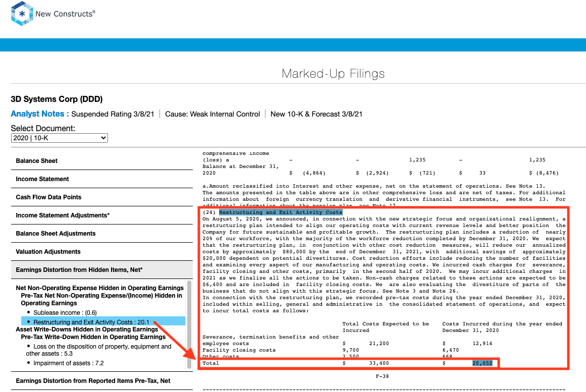586x392 pixels.
Task: Click the Marked-Up Filings page heading
Action: [x=333, y=74]
